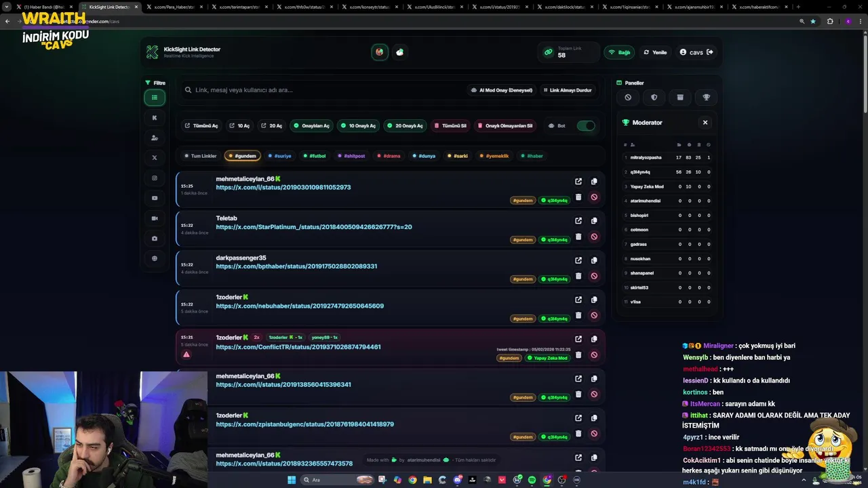Filter links by Kick icon
The image size is (868, 488).
point(155,117)
